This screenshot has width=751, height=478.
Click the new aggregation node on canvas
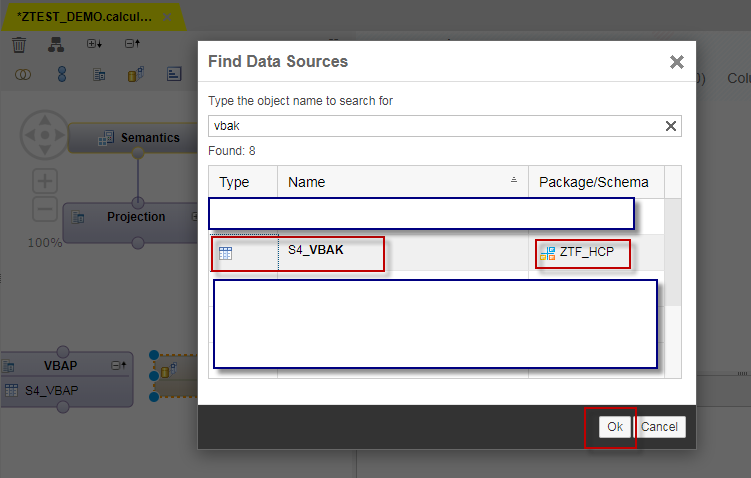point(177,376)
